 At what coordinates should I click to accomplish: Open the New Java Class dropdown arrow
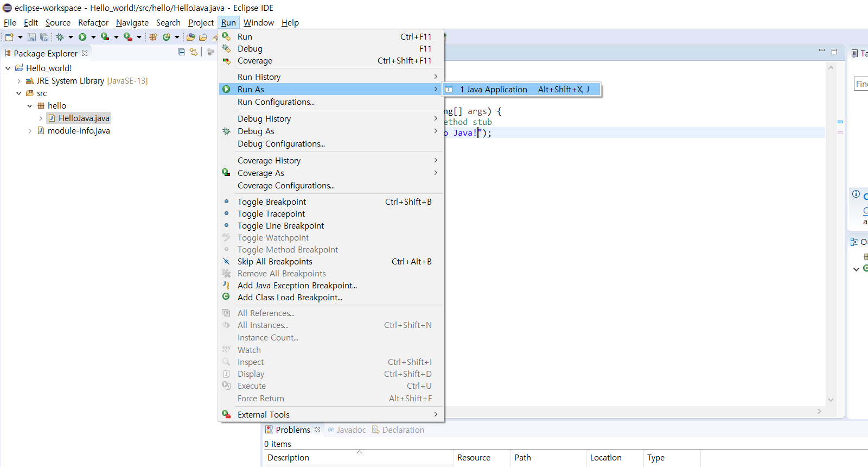[x=177, y=37]
